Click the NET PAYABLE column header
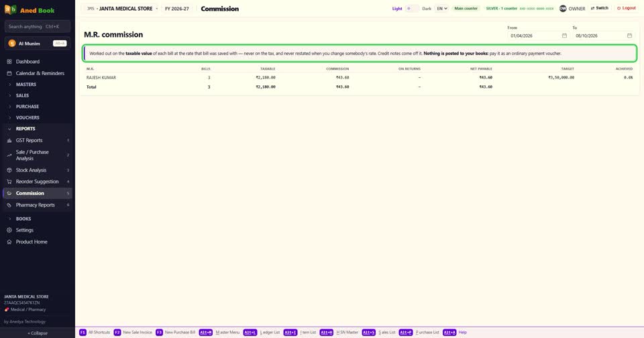This screenshot has width=644, height=338. 481,68
